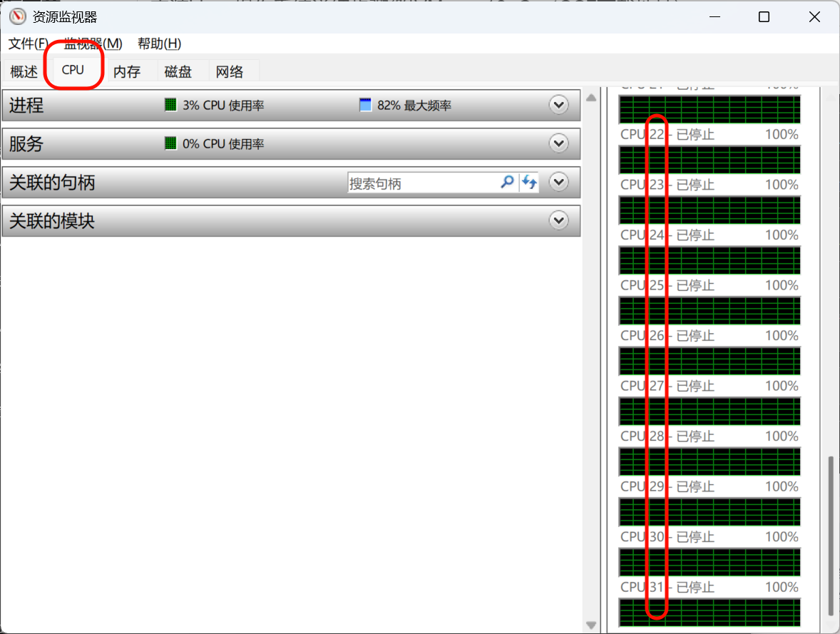Expand the 进程 section
The height and width of the screenshot is (634, 840).
point(558,105)
